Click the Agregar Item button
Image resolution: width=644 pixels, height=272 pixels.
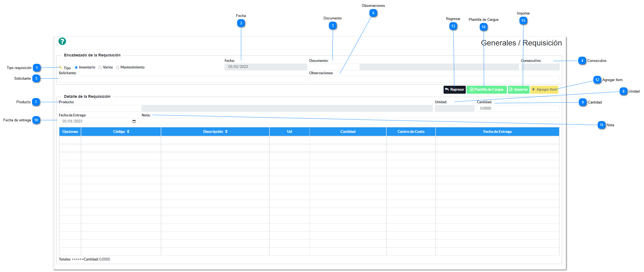coord(544,90)
